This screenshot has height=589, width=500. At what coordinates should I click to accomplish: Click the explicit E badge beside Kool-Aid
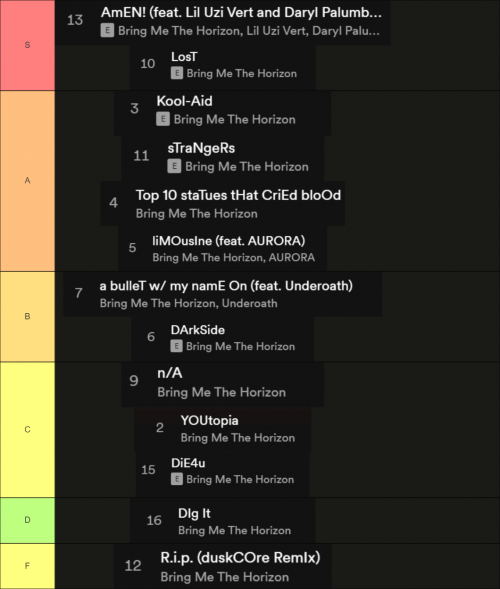point(163,119)
